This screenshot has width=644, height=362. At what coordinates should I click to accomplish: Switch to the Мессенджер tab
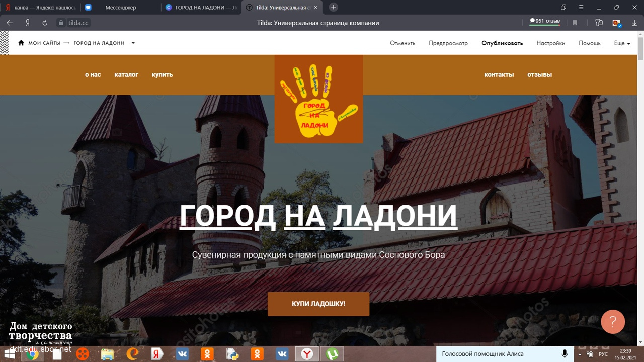coord(121,8)
